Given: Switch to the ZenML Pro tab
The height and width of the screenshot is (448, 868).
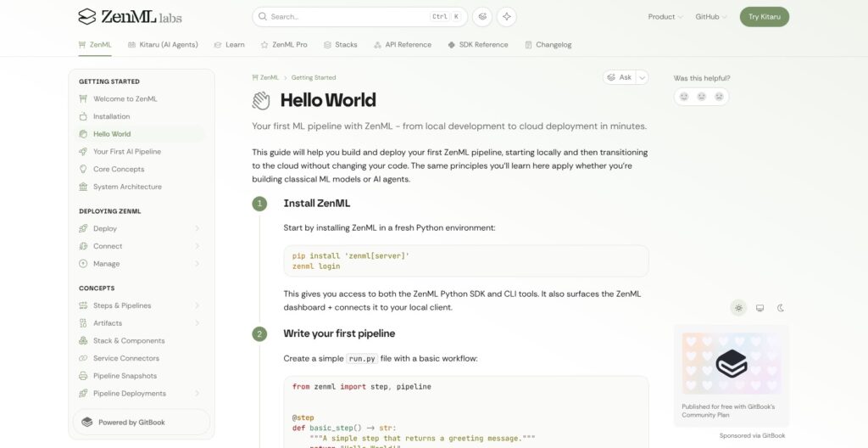Looking at the screenshot, I should (x=284, y=45).
